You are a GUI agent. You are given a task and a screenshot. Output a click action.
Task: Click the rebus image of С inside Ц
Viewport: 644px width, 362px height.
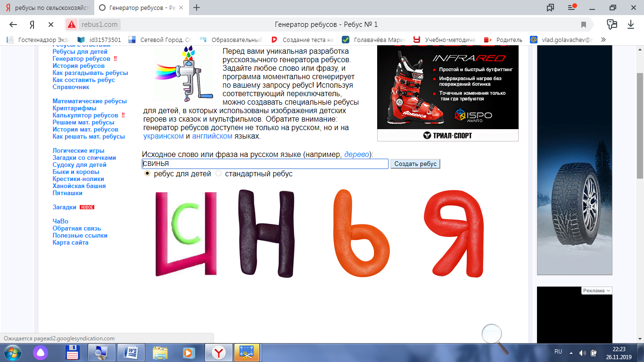tap(186, 234)
